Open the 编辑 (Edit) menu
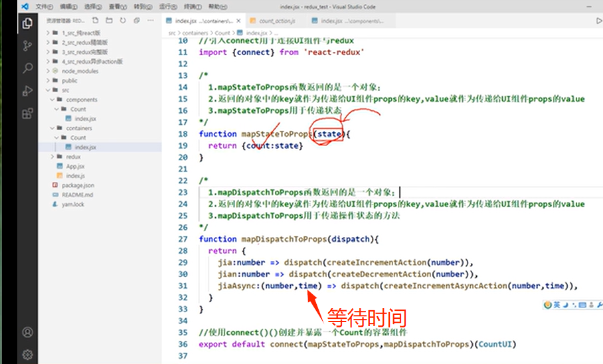This screenshot has height=364, width=603. click(68, 7)
